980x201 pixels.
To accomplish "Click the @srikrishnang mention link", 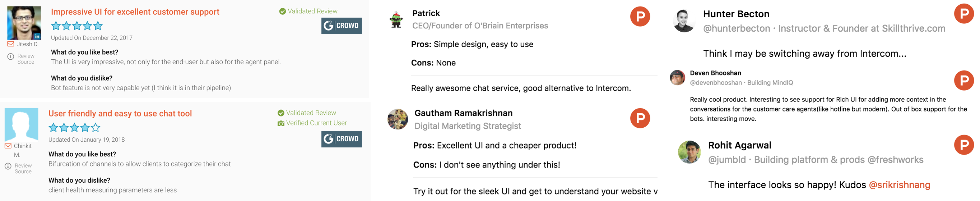I will click(899, 185).
